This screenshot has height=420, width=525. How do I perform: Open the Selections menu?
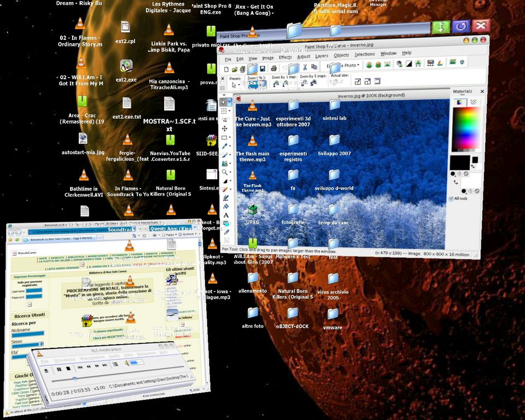[365, 55]
